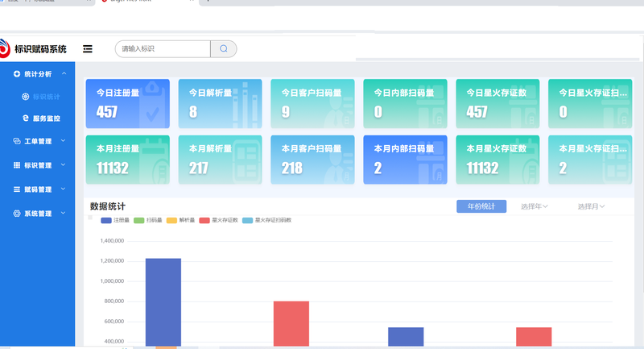
Task: Expand the 标识管理 menu chevron
Action: click(64, 165)
